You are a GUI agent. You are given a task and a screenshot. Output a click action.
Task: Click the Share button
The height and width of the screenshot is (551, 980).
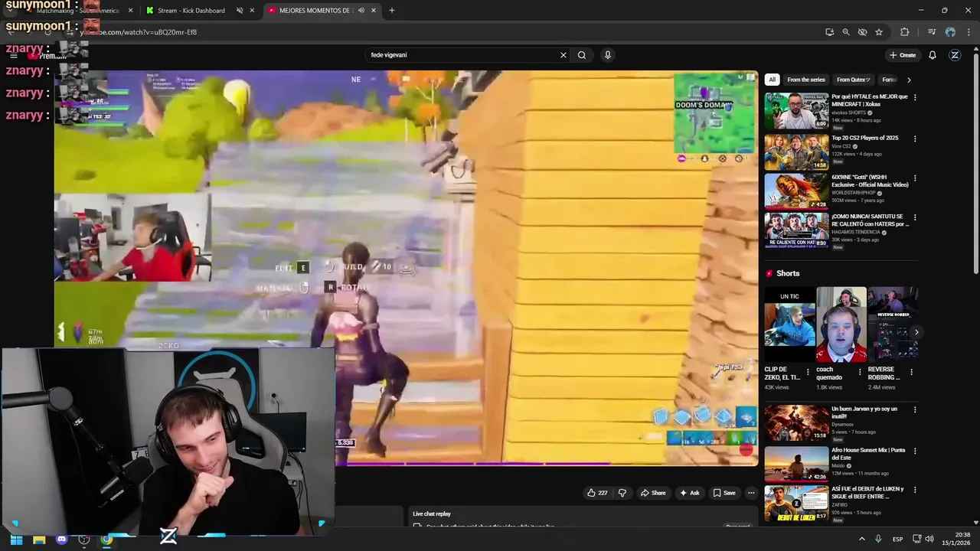[653, 493]
